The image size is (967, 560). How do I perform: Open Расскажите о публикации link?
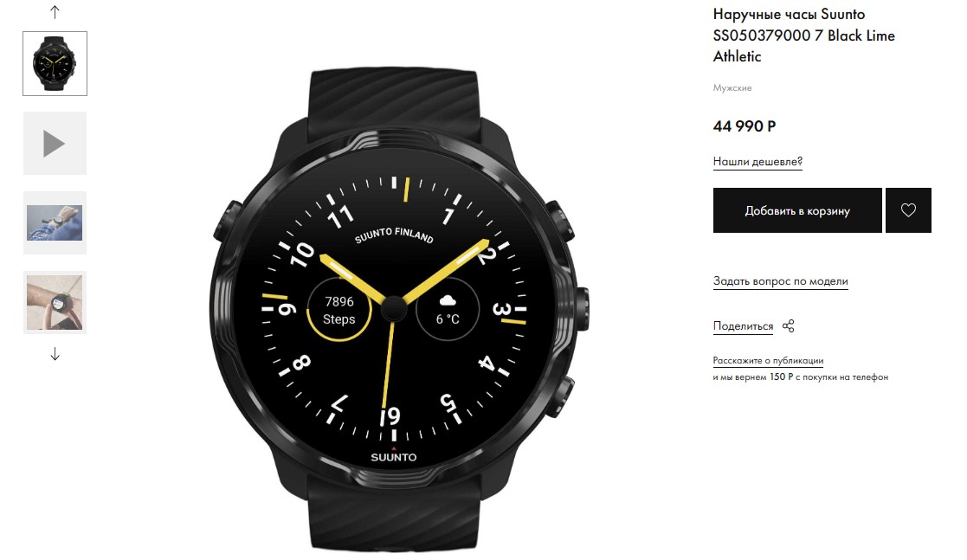pyautogui.click(x=768, y=361)
